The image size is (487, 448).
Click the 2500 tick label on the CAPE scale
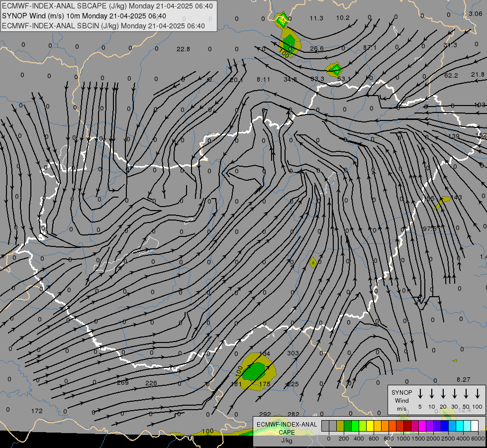(448, 439)
